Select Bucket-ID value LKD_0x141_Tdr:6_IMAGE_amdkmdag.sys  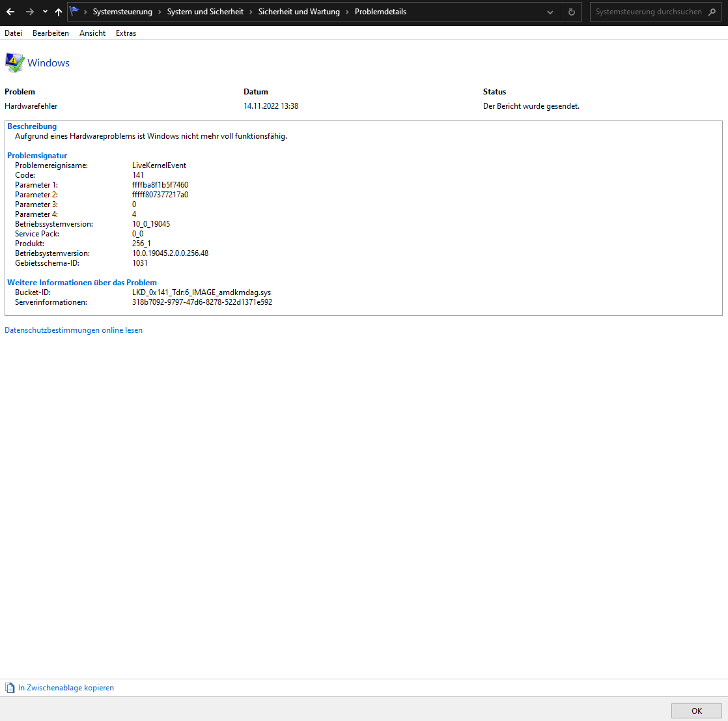(201, 292)
